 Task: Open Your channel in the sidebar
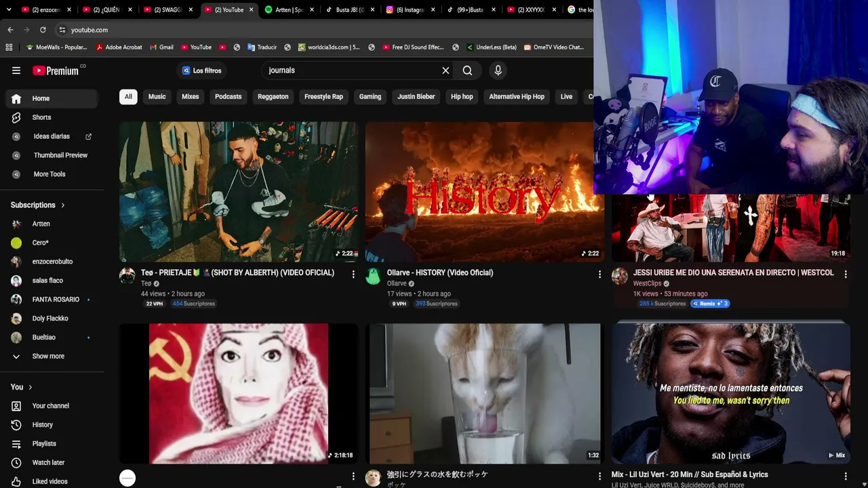(x=52, y=405)
